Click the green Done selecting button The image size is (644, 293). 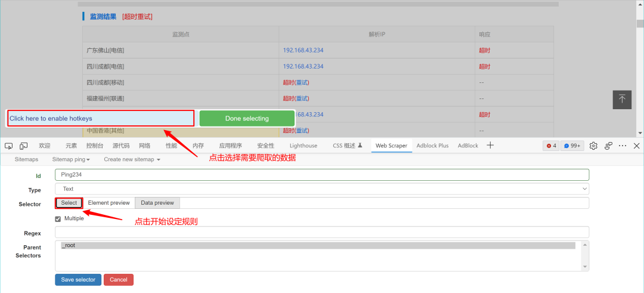[247, 118]
